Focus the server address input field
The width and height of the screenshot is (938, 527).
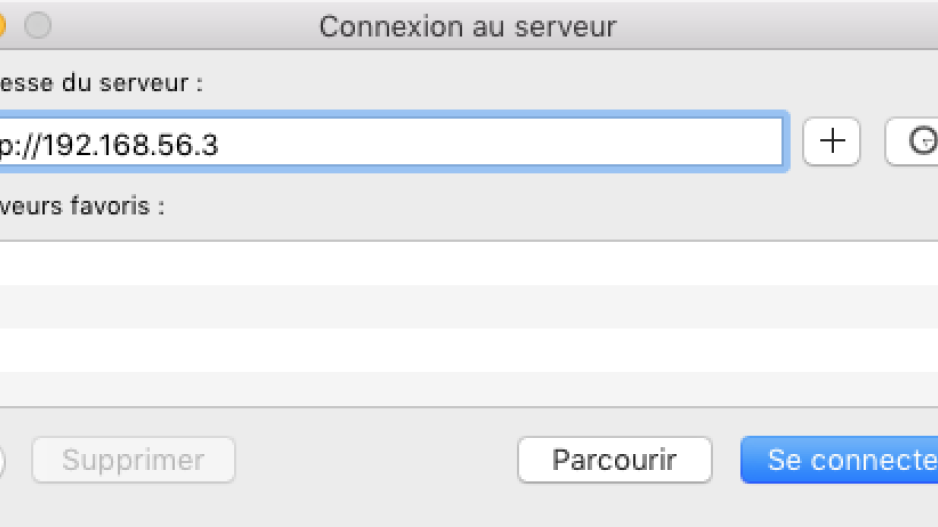391,142
